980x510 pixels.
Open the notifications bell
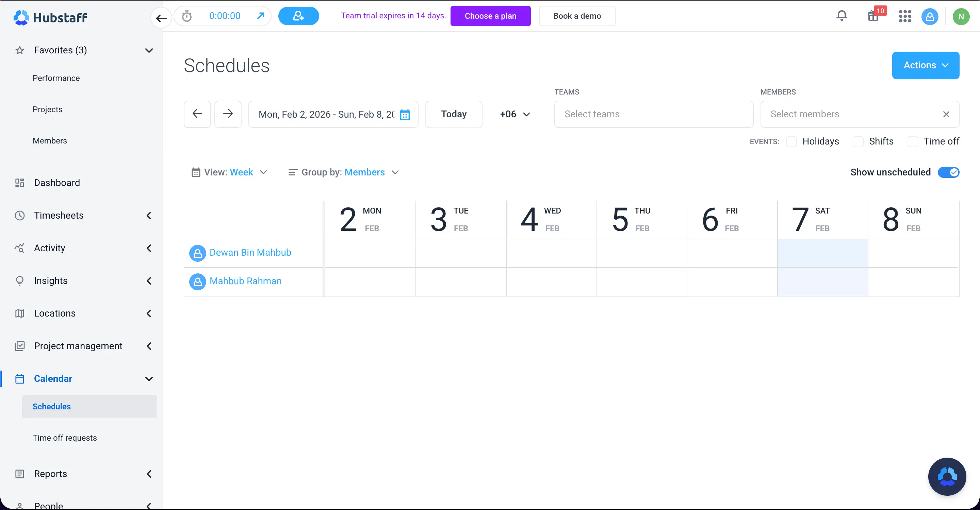(842, 16)
